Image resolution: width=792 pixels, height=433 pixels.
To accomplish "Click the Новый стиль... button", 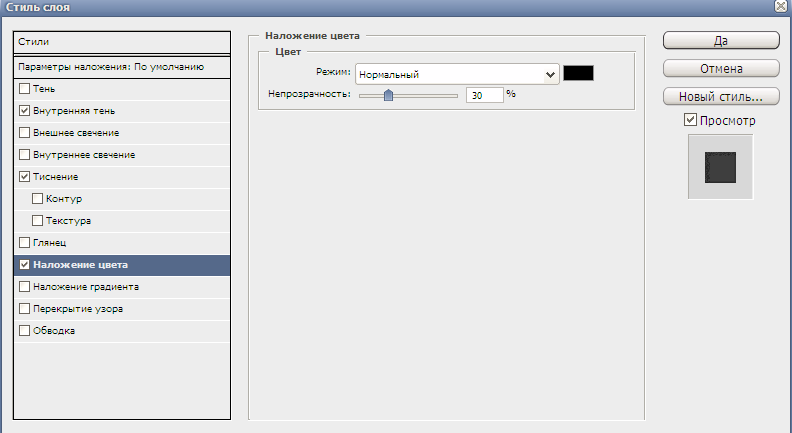I will coord(721,96).
